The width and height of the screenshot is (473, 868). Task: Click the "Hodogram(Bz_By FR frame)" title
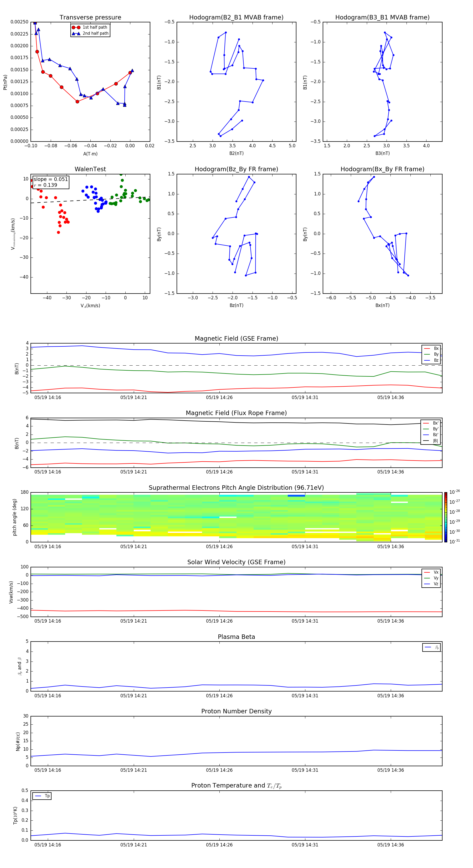point(236,169)
